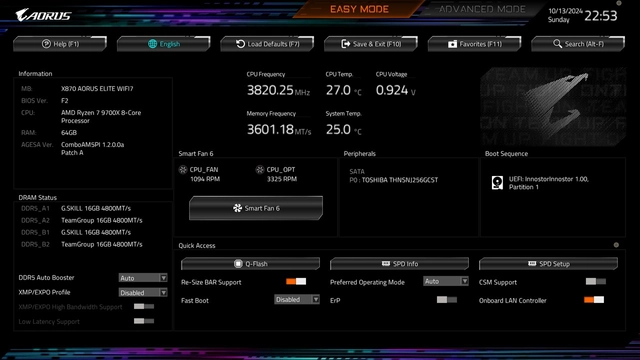Viewport: 640px width, 360px height.
Task: Click the boot drive disk icon
Action: pos(497,182)
